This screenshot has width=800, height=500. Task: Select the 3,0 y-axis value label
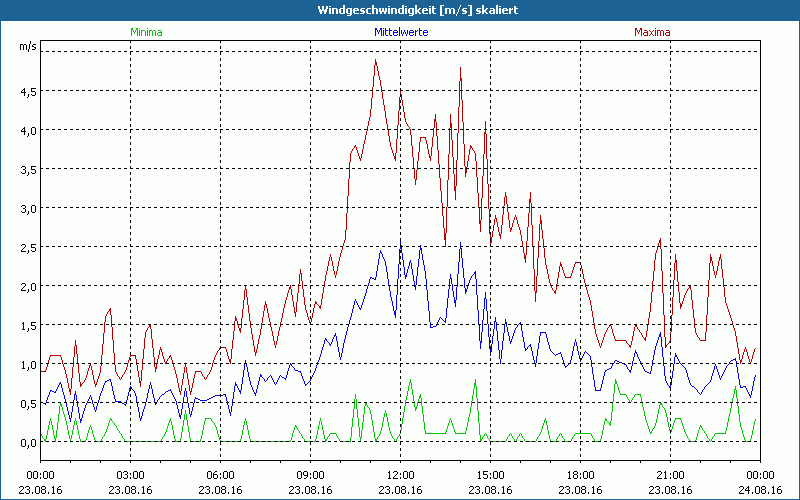tap(26, 208)
